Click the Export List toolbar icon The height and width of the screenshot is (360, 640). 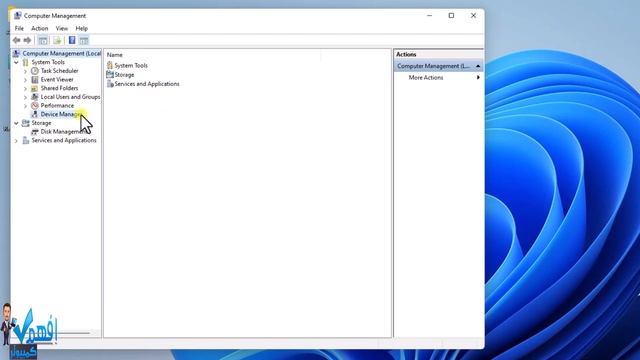pyautogui.click(x=57, y=40)
